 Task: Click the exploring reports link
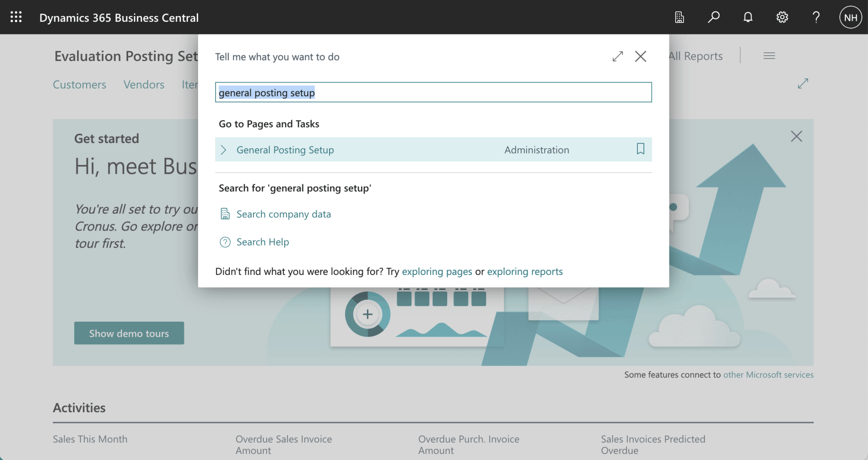[525, 272]
